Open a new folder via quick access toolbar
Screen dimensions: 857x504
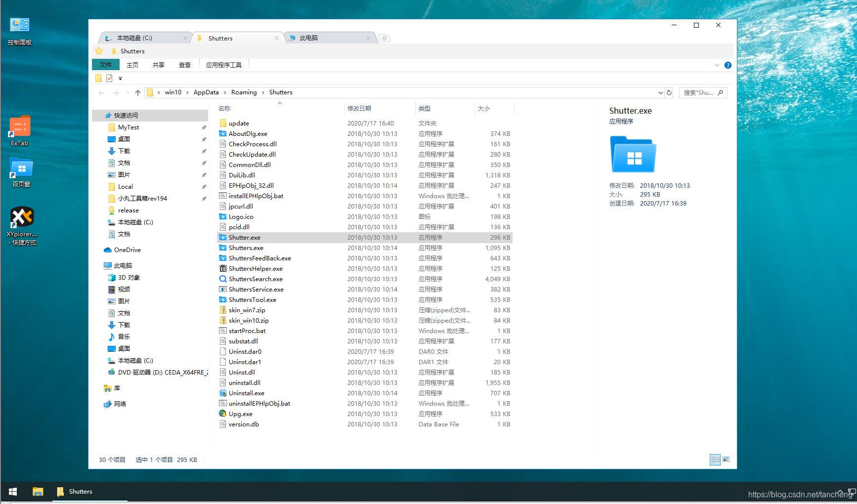coord(98,78)
